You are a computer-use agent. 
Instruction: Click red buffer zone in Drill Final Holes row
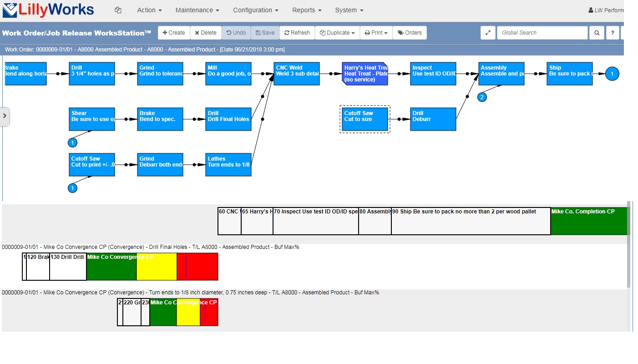[197, 267]
